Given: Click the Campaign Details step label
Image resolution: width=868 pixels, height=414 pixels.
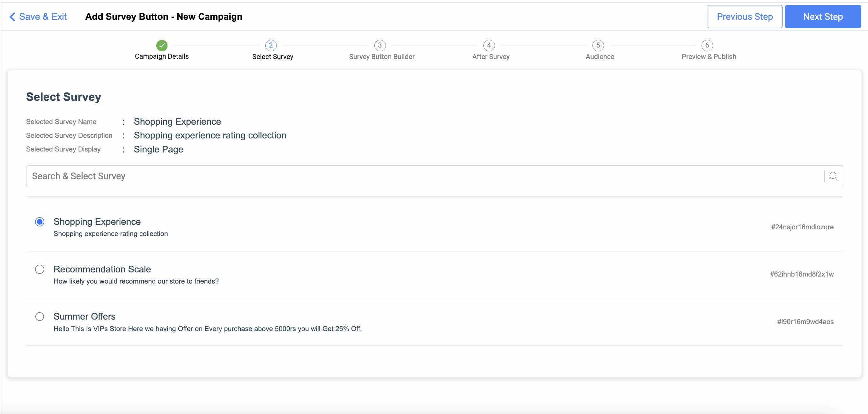Looking at the screenshot, I should tap(161, 56).
